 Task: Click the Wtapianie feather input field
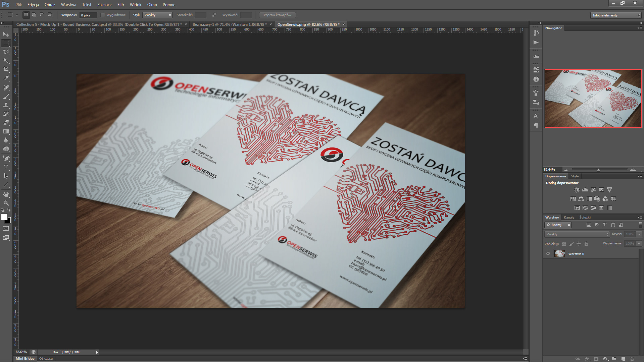pos(88,15)
